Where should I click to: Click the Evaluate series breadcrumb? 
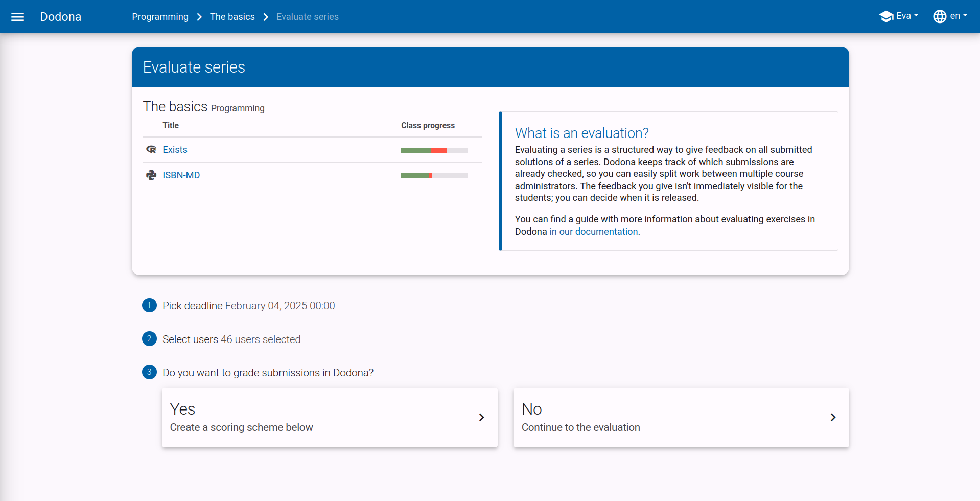pos(307,17)
